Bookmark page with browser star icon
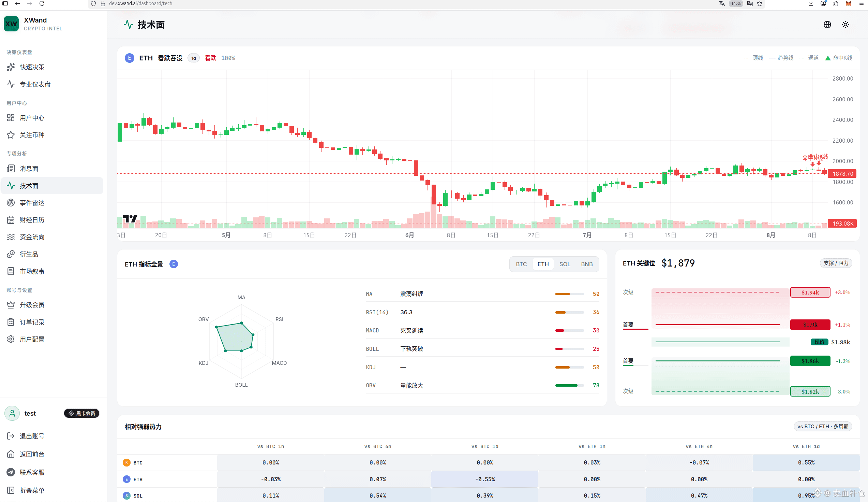This screenshot has width=868, height=502. pyautogui.click(x=760, y=3)
